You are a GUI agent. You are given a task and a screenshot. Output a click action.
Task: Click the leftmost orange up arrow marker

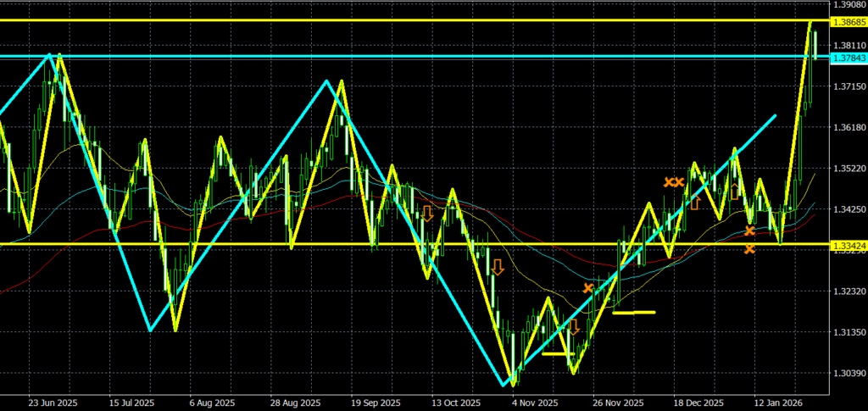pyautogui.click(x=695, y=202)
